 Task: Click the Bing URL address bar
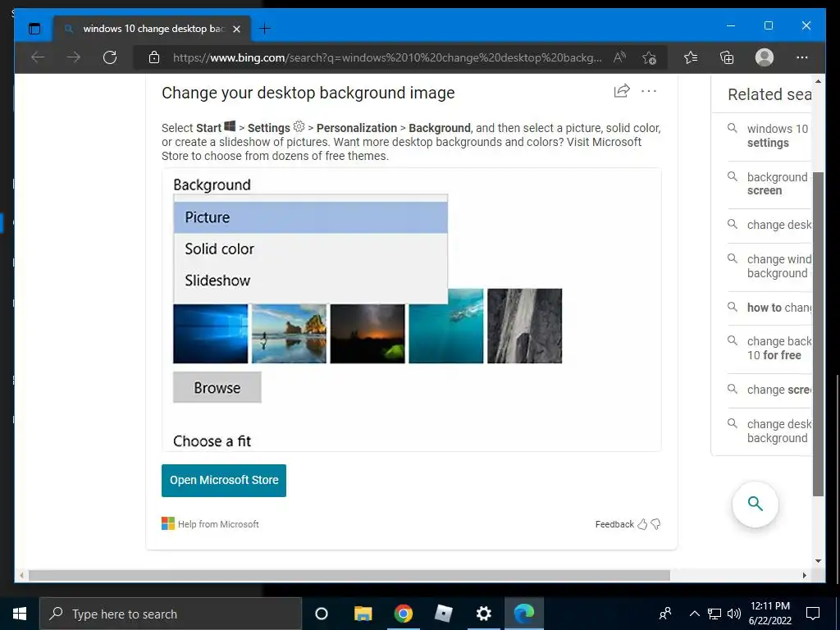click(x=387, y=58)
